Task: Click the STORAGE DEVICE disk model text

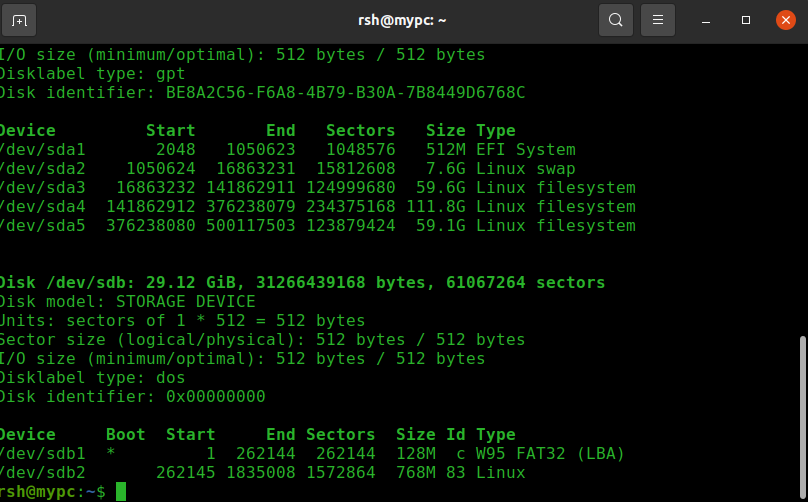Action: (x=184, y=302)
